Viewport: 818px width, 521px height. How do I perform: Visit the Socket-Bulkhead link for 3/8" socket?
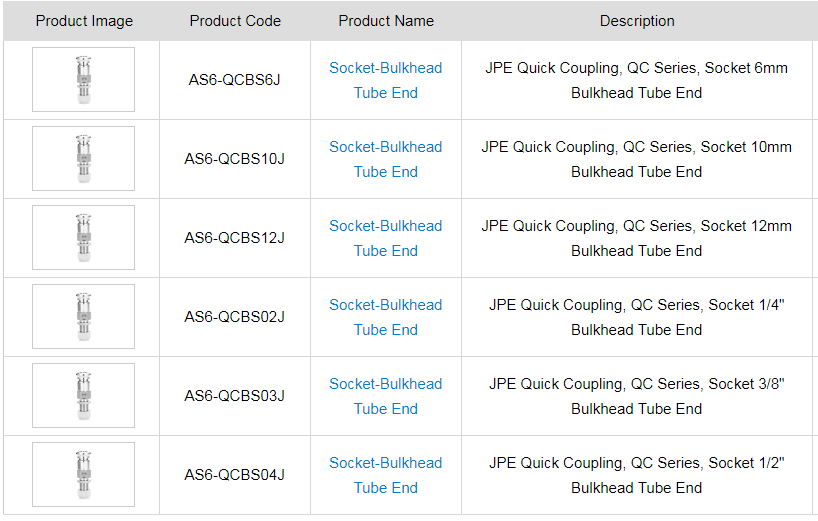tap(385, 384)
